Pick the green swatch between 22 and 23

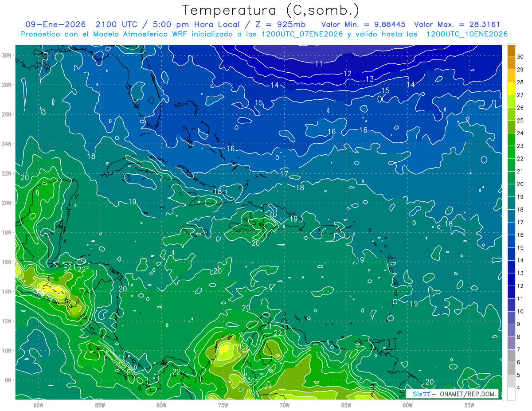click(x=512, y=152)
